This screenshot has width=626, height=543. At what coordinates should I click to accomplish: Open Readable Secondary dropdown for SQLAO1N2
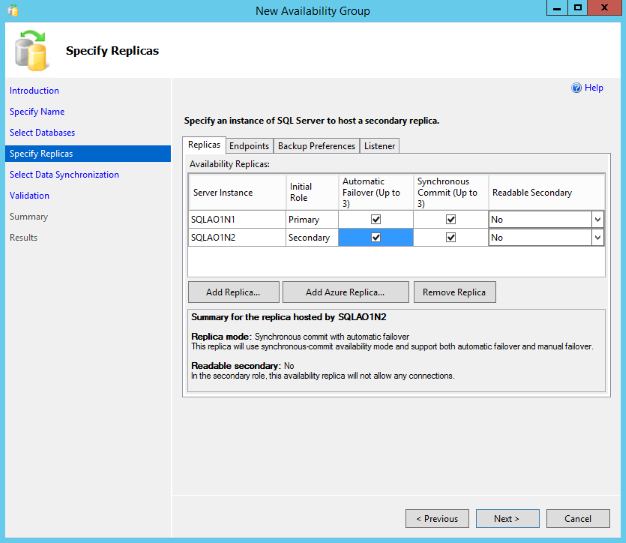click(x=597, y=238)
